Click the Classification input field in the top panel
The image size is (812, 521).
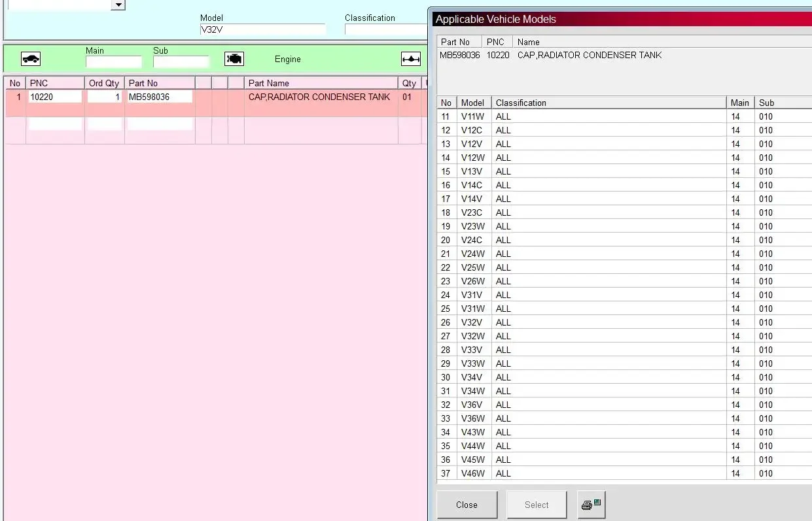click(386, 29)
